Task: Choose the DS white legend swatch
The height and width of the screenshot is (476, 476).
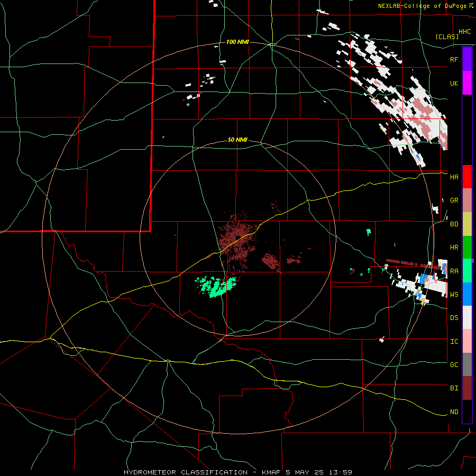Action: (467, 317)
